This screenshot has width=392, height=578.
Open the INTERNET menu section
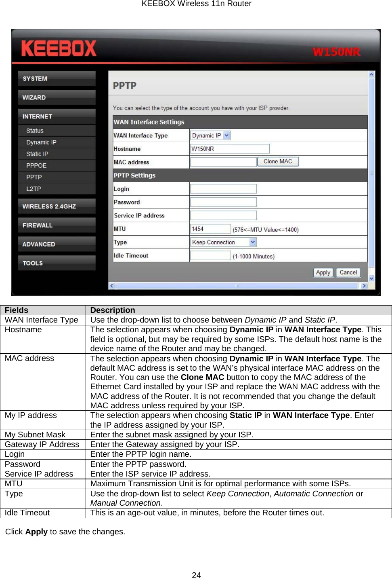(57, 116)
